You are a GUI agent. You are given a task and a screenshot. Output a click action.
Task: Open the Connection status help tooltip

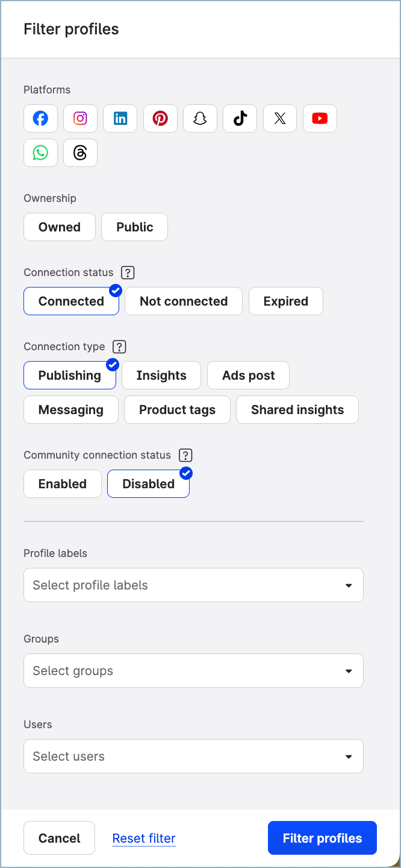coord(128,272)
